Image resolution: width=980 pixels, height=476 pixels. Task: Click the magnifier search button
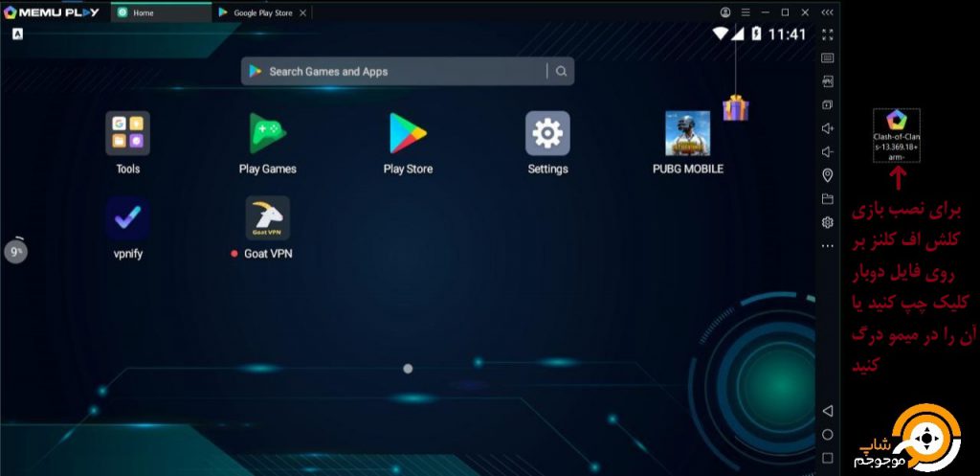[x=561, y=71]
